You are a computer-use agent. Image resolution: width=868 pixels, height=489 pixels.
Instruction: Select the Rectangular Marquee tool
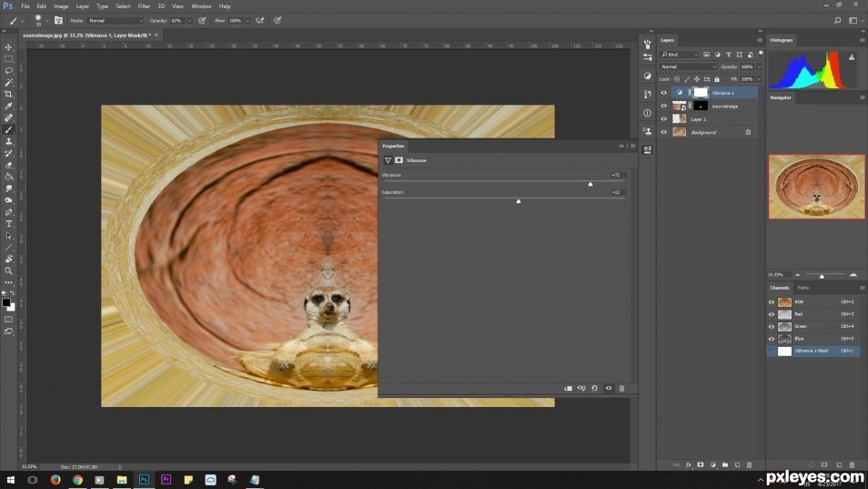(x=8, y=58)
